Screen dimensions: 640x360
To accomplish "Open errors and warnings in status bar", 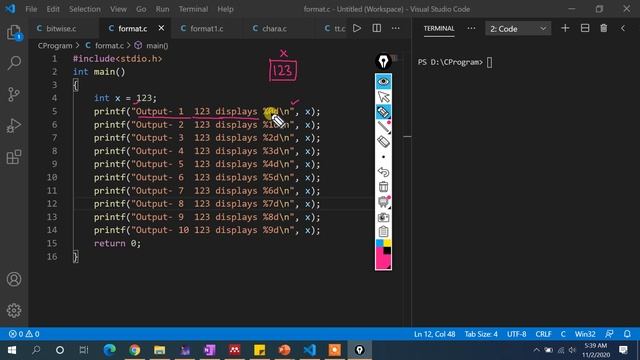I will coord(24,334).
